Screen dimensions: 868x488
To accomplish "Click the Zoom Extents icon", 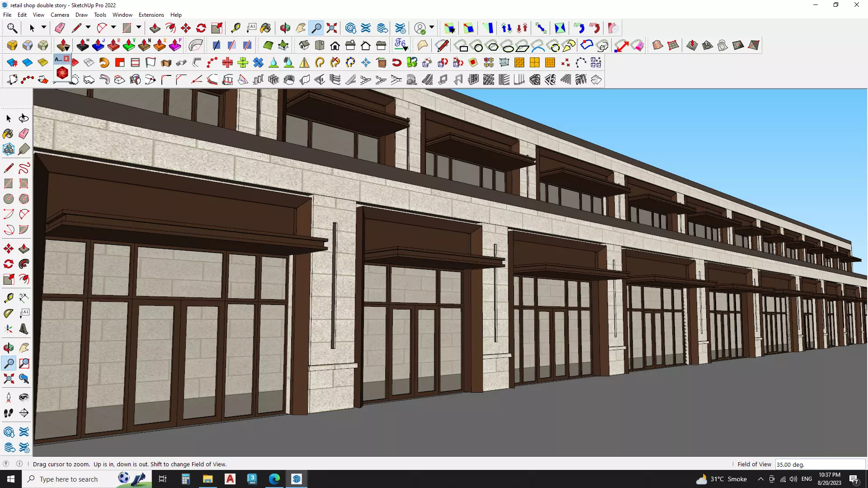I will pos(332,28).
